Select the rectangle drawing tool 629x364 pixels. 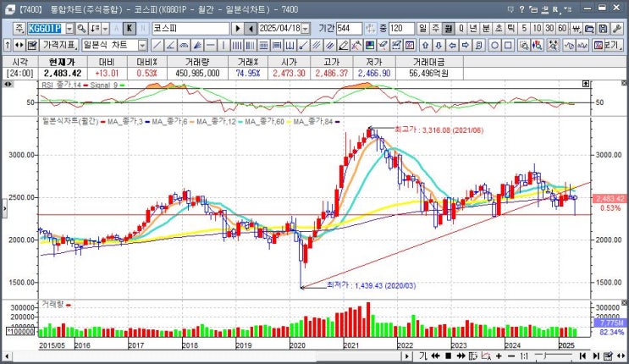tap(508, 46)
